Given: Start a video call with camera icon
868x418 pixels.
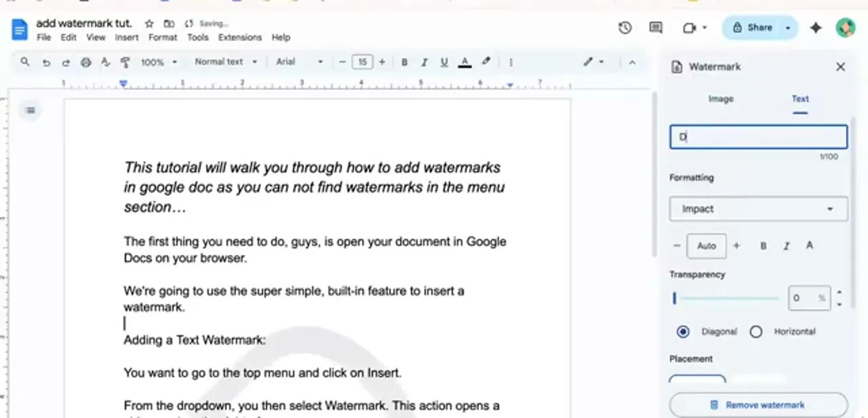Looking at the screenshot, I should click(x=690, y=28).
